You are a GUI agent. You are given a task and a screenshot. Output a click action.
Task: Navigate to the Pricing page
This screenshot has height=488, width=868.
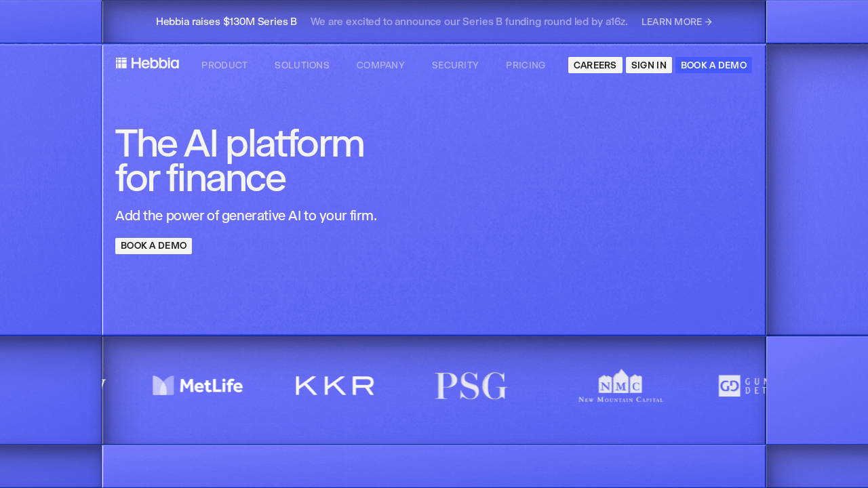click(x=526, y=65)
